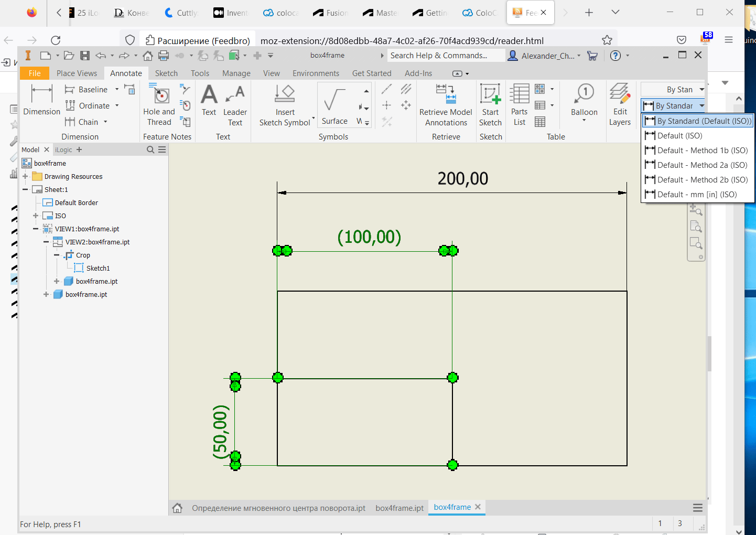Start a new drawing sketch
The width and height of the screenshot is (756, 535).
(x=490, y=105)
